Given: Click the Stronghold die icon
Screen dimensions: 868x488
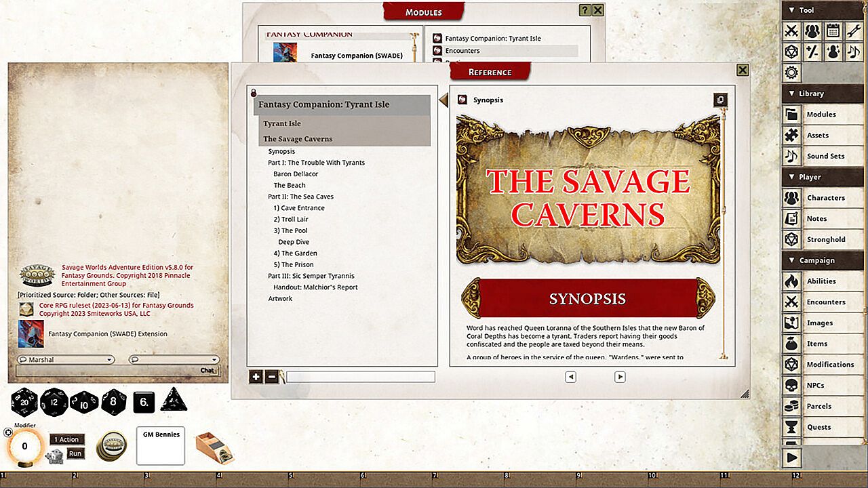Looking at the screenshot, I should [791, 239].
